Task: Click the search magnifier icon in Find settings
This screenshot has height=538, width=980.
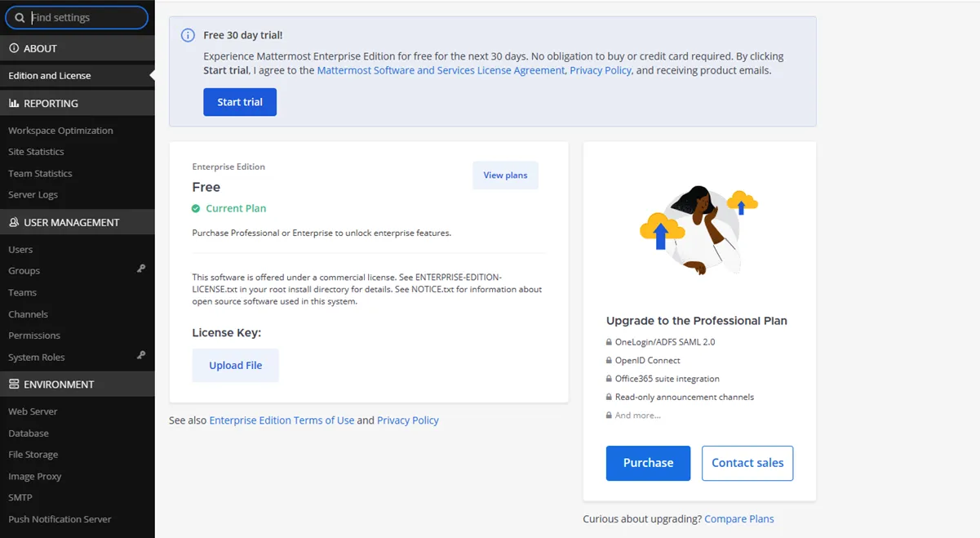Action: click(x=20, y=17)
